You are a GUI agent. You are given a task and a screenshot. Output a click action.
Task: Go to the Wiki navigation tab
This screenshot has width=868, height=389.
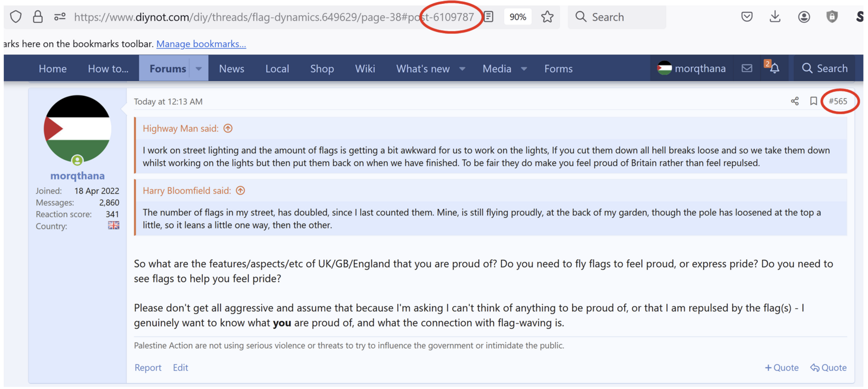(365, 69)
